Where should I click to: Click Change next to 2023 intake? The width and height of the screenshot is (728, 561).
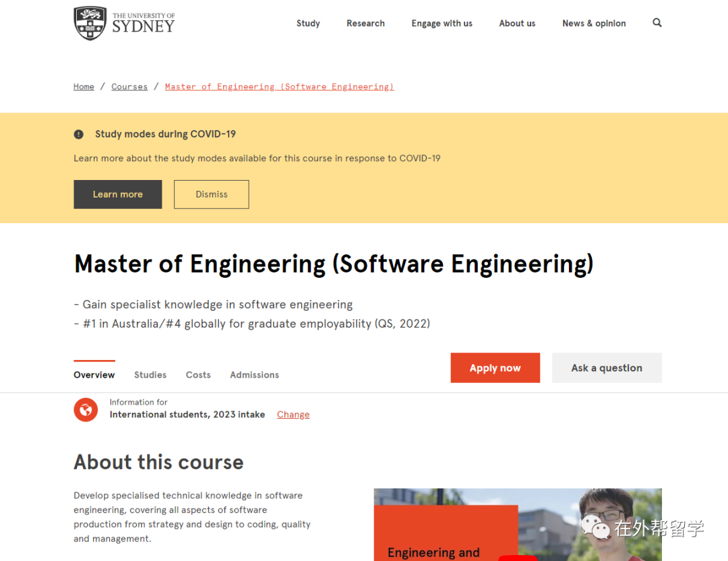click(293, 414)
